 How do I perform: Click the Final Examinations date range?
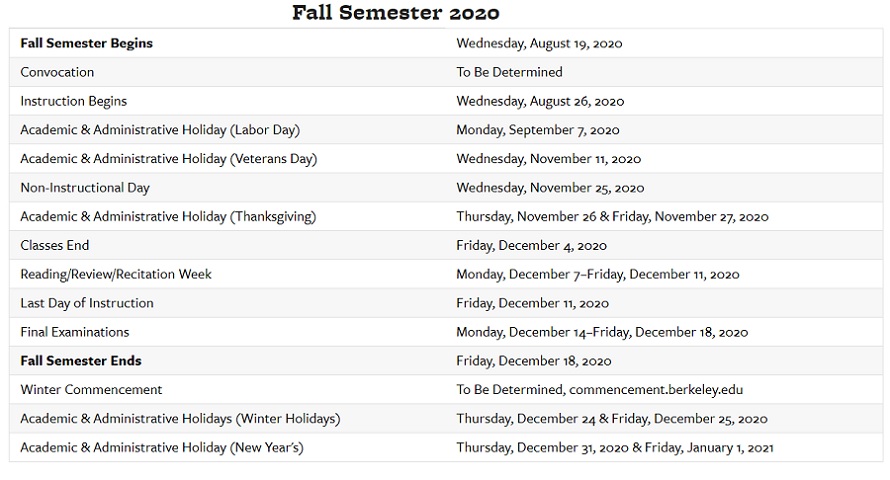(602, 332)
